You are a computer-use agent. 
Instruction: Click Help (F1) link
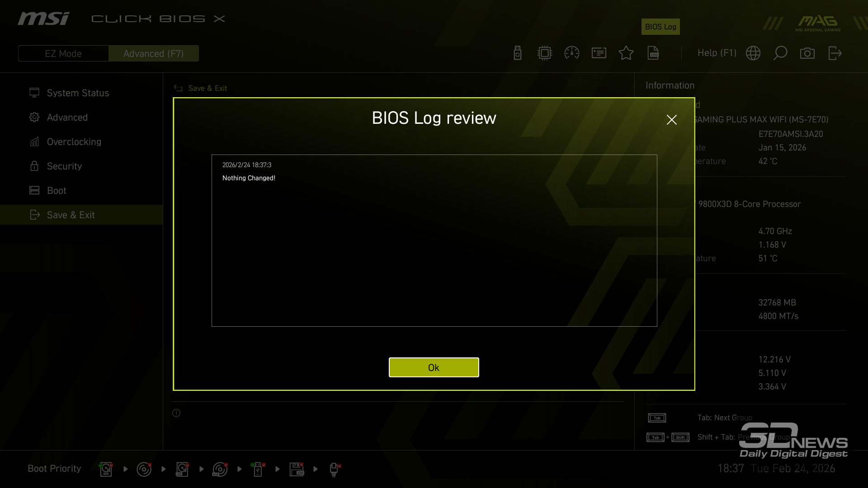(x=717, y=53)
